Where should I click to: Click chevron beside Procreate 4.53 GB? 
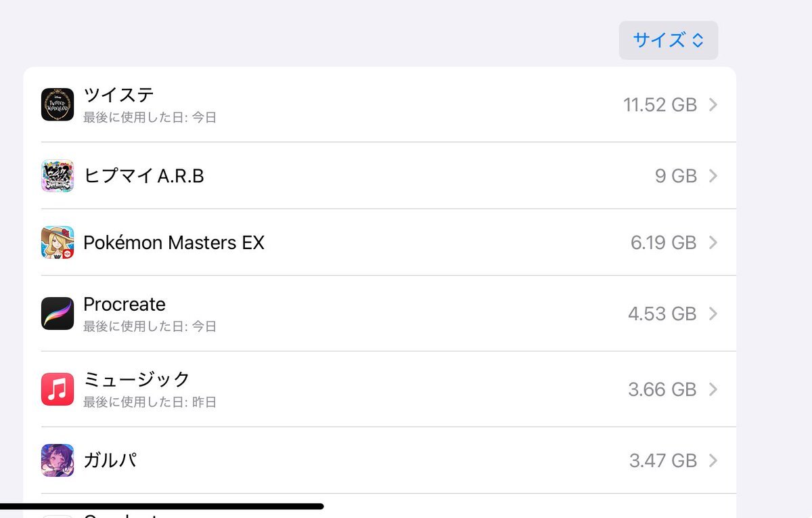pyautogui.click(x=713, y=314)
